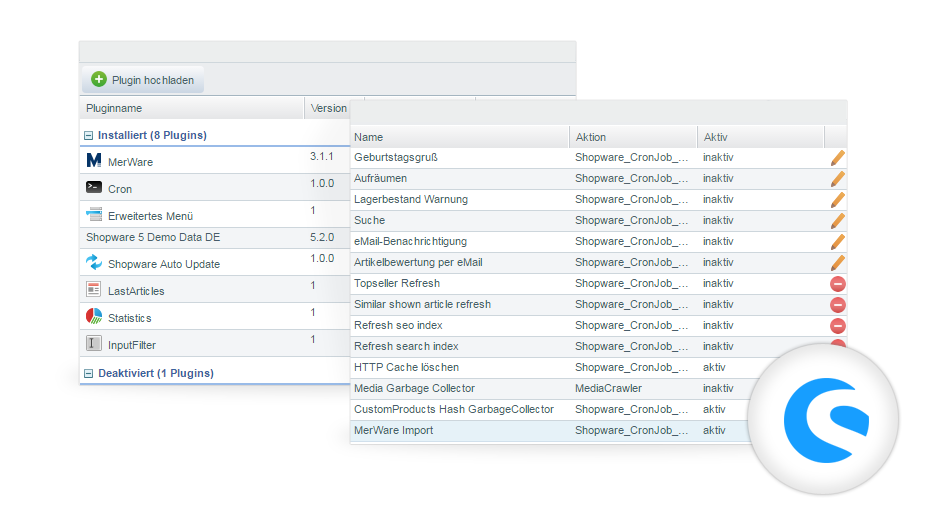Edit eMail-Benachrichtigung via pencil icon

coord(837,242)
